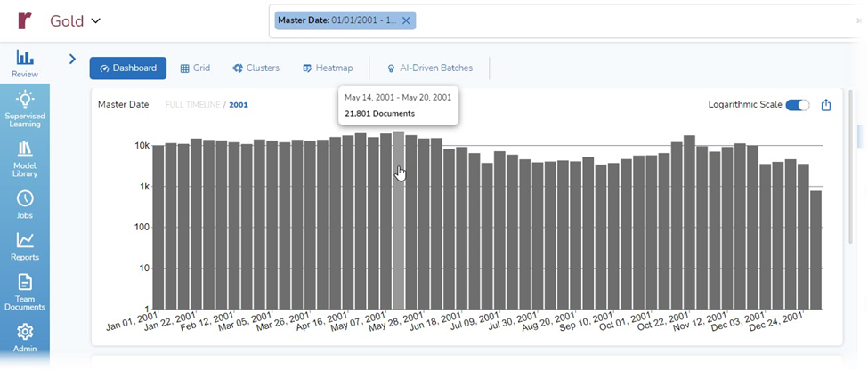Click the highlighted May 14, 2001 bar
The width and height of the screenshot is (868, 370).
pyautogui.click(x=399, y=220)
